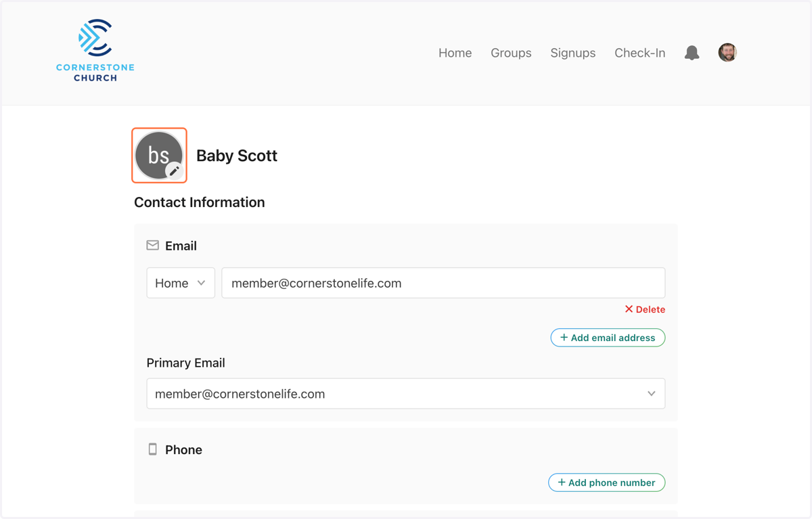Edit the profile photo pencil icon

coord(174,171)
